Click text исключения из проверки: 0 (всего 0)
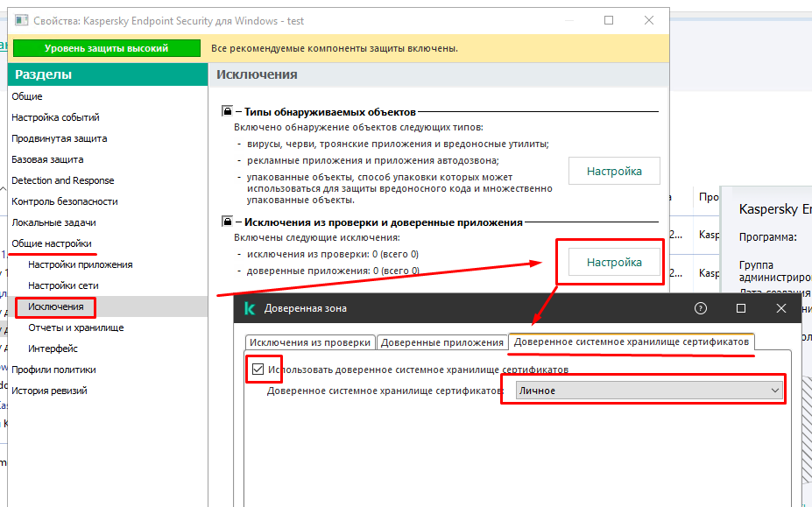 pyautogui.click(x=333, y=254)
